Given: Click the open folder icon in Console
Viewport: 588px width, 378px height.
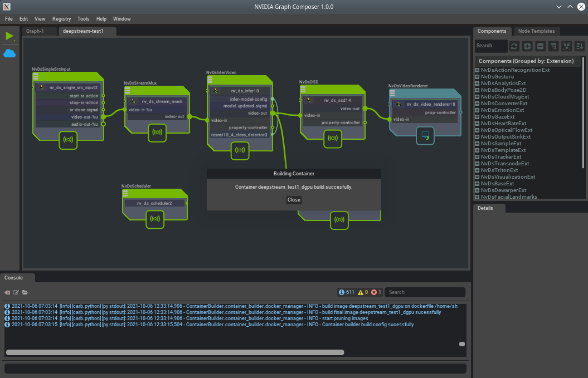Looking at the screenshot, I should 25,292.
